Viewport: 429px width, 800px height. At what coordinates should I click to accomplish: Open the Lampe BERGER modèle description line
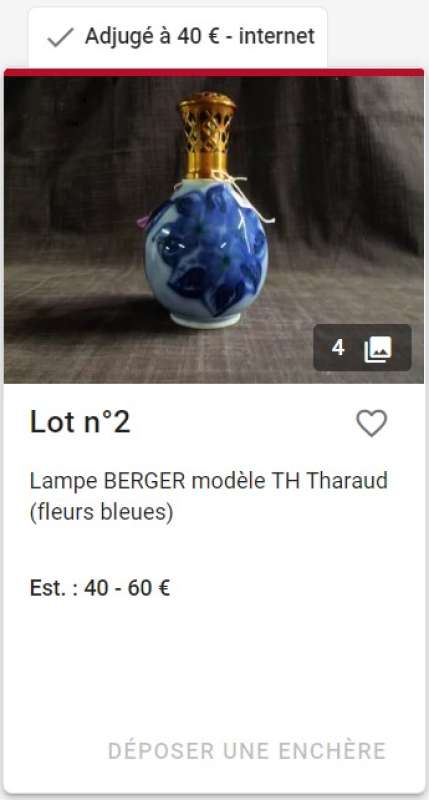(x=209, y=481)
